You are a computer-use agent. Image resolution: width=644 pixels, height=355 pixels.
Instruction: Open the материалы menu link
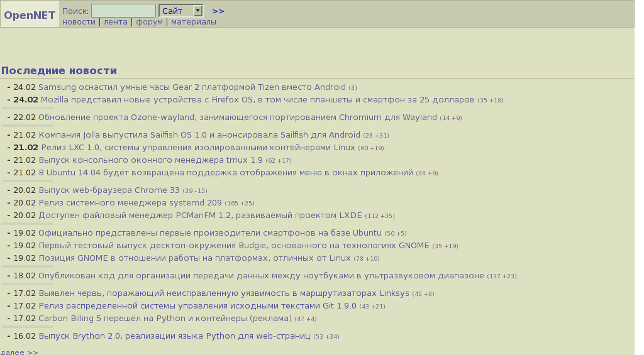194,22
